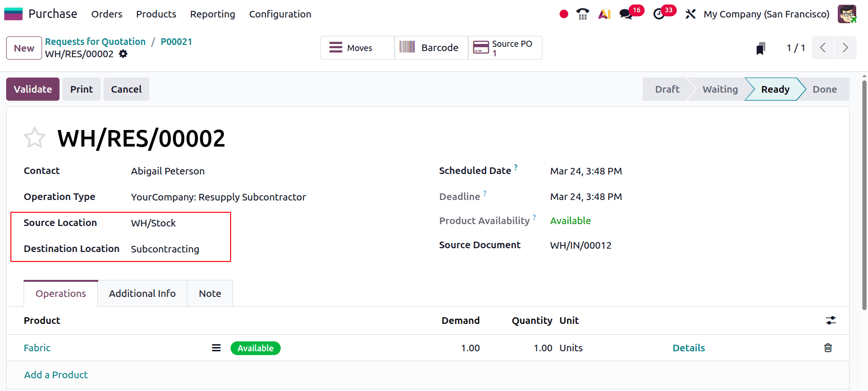
Task: Open the P00021 breadcrumb link
Action: [176, 42]
